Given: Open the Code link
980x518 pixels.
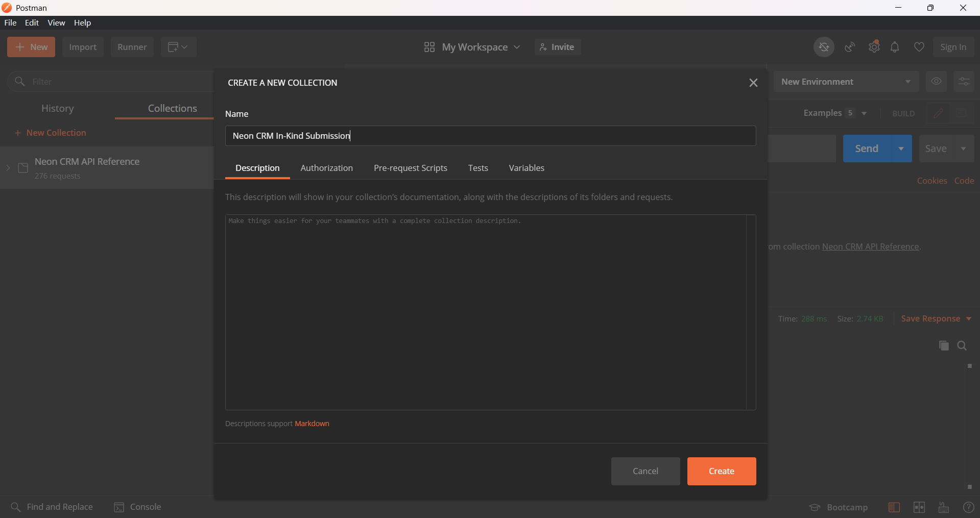Looking at the screenshot, I should pyautogui.click(x=964, y=181).
